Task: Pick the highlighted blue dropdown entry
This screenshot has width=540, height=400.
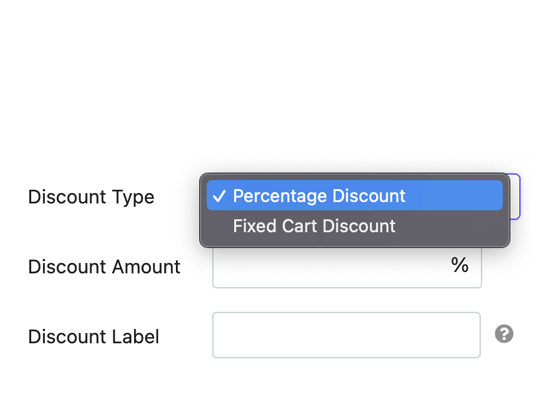Action: (x=354, y=195)
